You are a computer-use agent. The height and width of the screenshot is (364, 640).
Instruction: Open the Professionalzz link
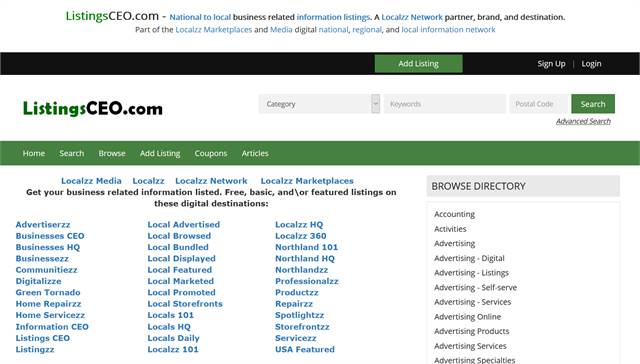[x=307, y=281]
